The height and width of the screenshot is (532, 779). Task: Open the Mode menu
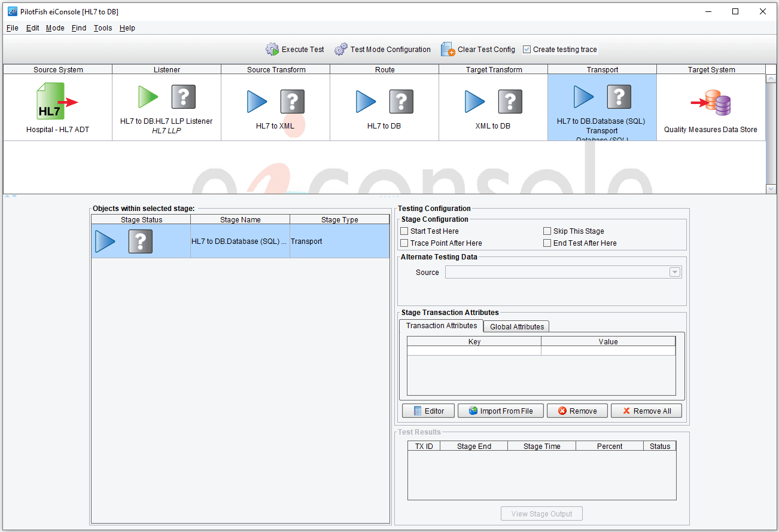coord(55,28)
